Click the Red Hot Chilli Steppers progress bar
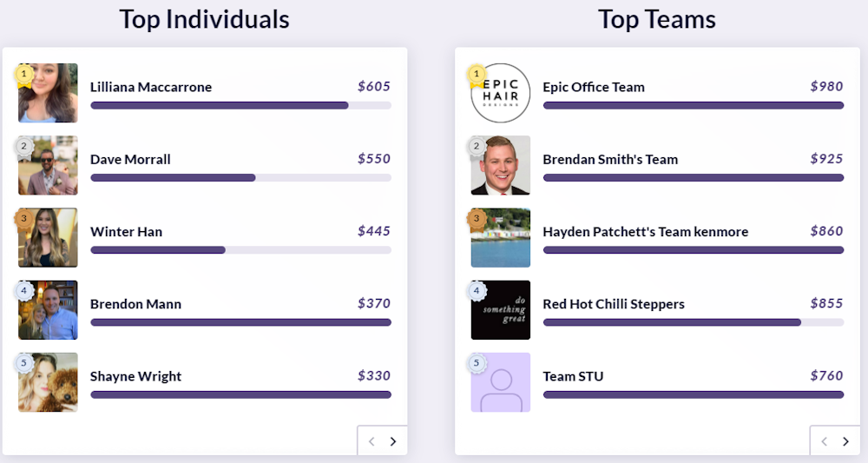 693,322
